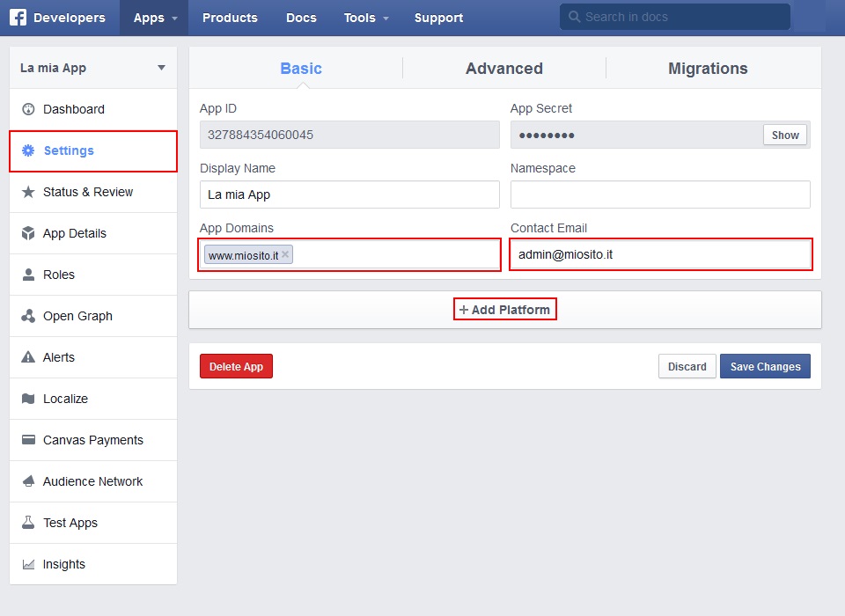Click the Roles person icon
The image size is (845, 616).
pos(28,275)
